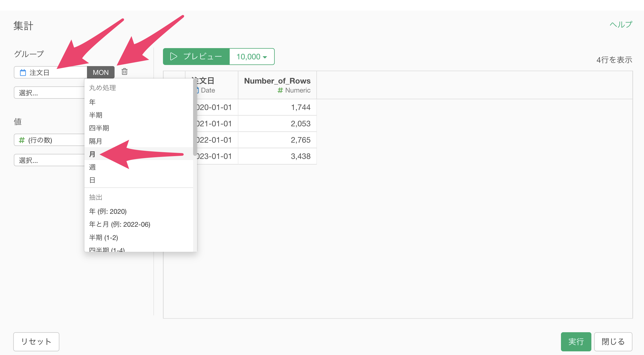
Task: Select the cell showing 2,053
Action: [x=277, y=123]
